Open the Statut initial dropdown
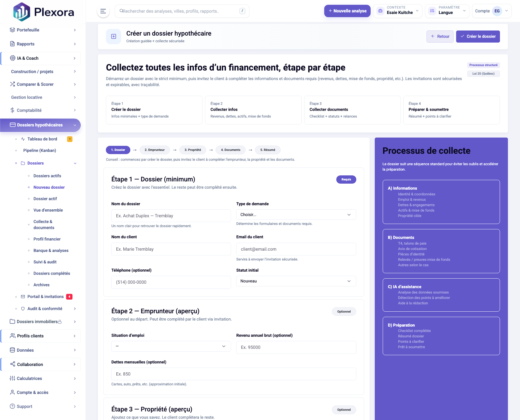The height and width of the screenshot is (420, 520). pyautogui.click(x=296, y=281)
